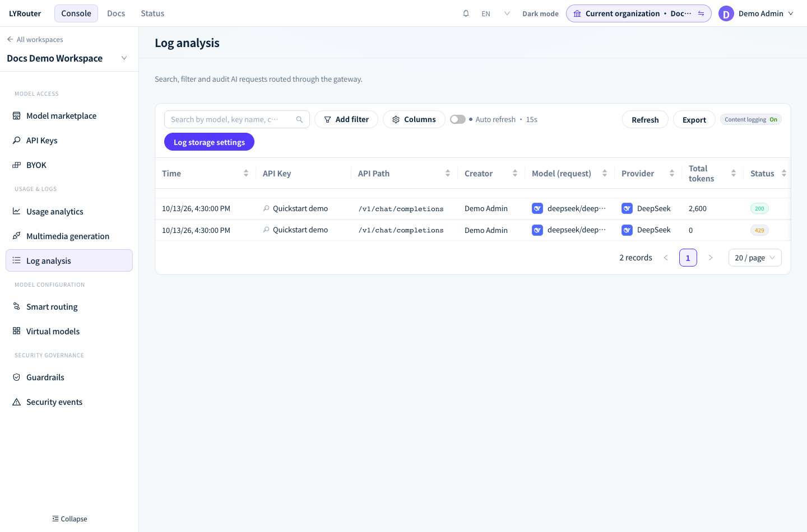Click the Demo Admin avatar icon
This screenshot has width=807, height=532.
click(x=726, y=13)
